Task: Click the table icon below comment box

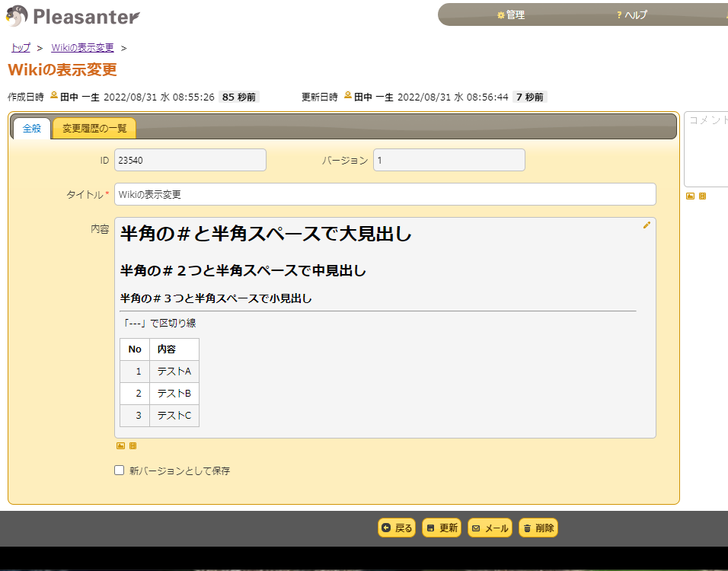Action: tap(702, 196)
